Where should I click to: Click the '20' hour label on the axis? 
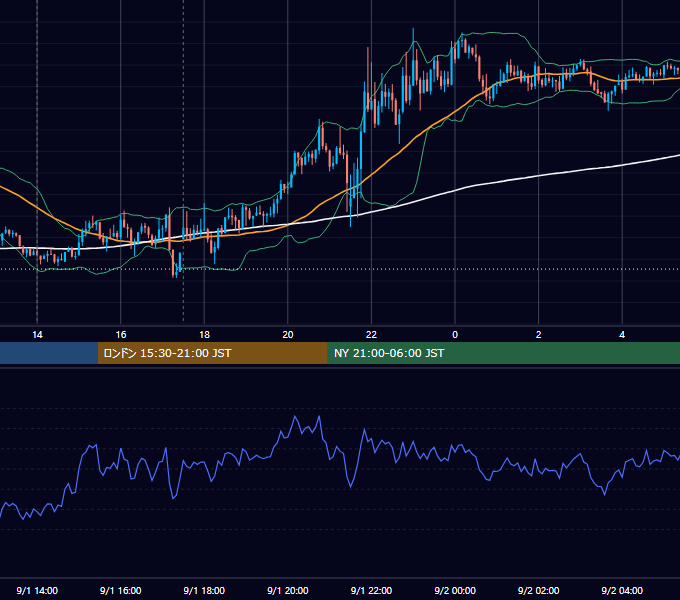pos(288,335)
